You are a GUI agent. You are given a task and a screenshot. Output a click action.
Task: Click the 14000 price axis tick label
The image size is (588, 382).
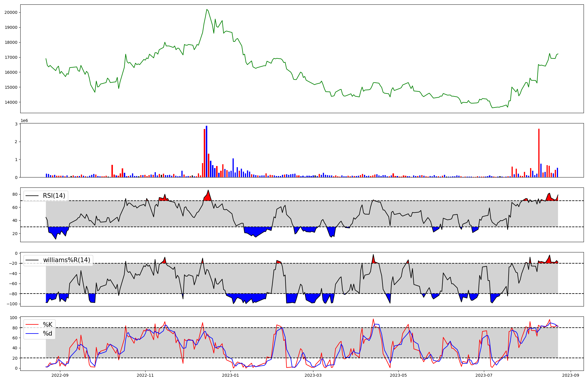coord(11,102)
